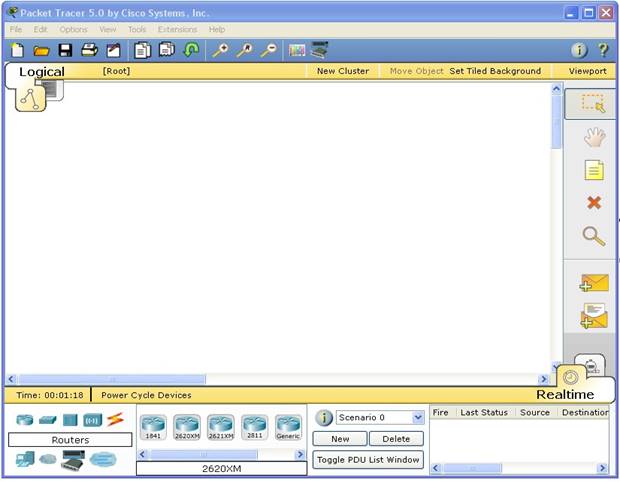Click Set Tiled Background
This screenshot has width=620, height=482.
click(495, 71)
